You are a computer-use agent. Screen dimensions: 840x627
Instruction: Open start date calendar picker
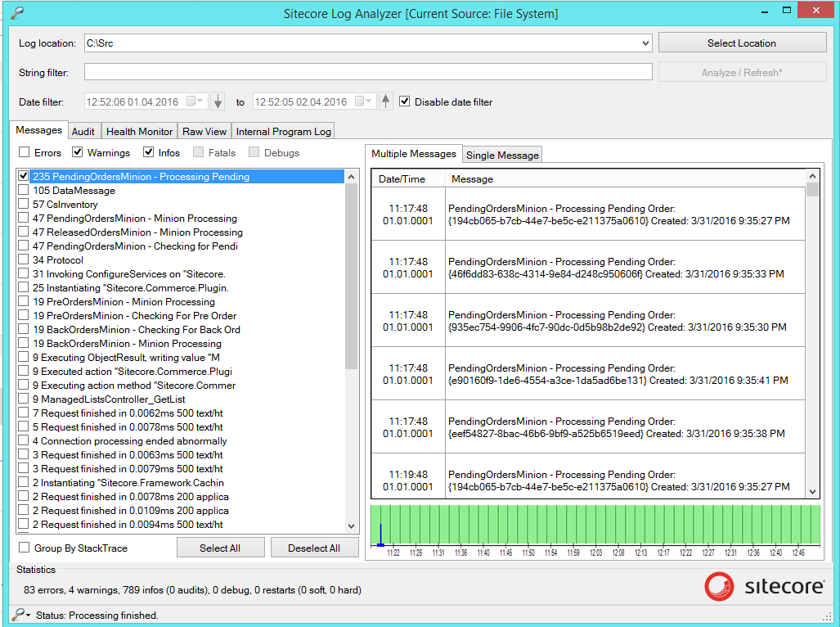click(x=195, y=101)
